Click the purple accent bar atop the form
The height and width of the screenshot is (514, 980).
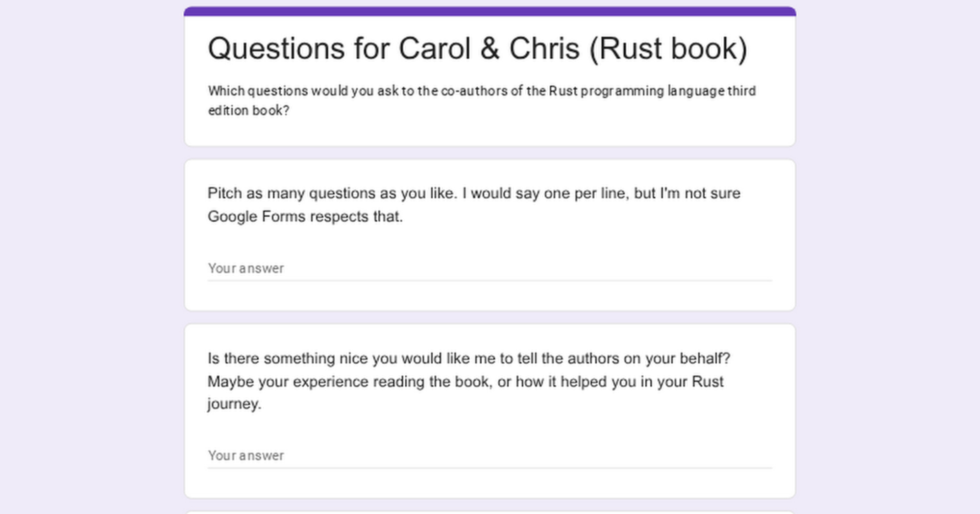(x=490, y=11)
